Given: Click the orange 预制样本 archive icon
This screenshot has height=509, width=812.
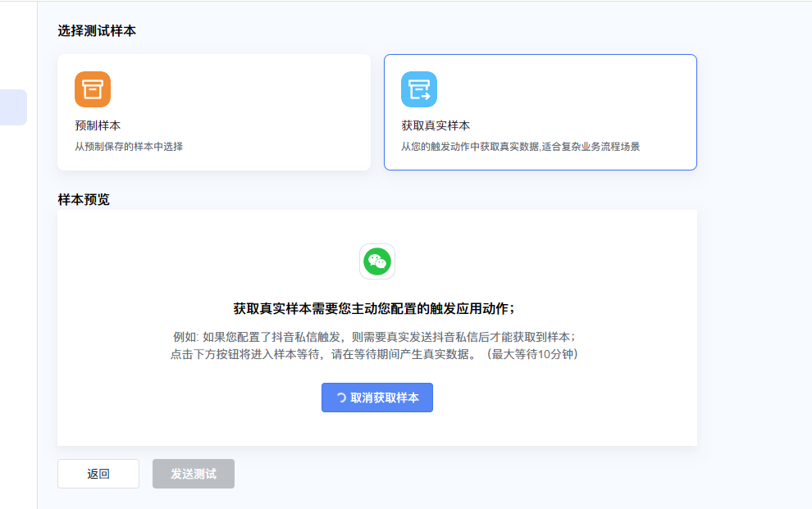Looking at the screenshot, I should click(93, 89).
